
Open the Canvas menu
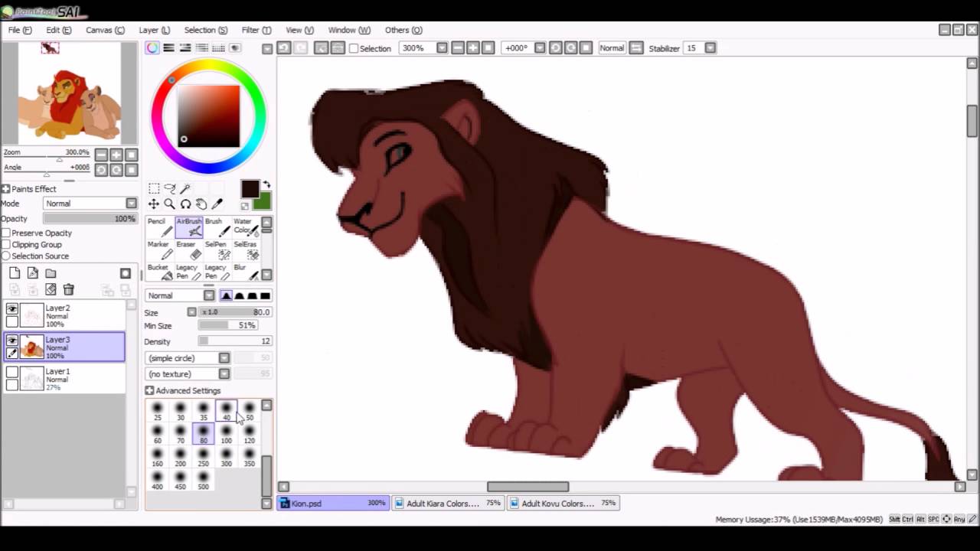tap(105, 30)
